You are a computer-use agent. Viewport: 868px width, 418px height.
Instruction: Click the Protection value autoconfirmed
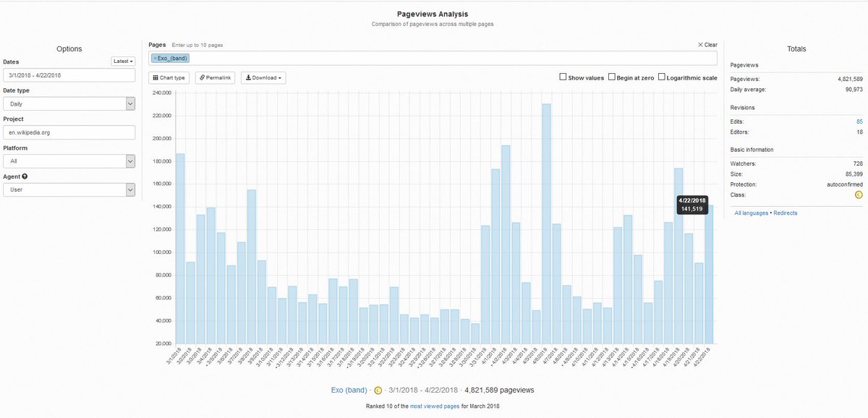(x=845, y=184)
